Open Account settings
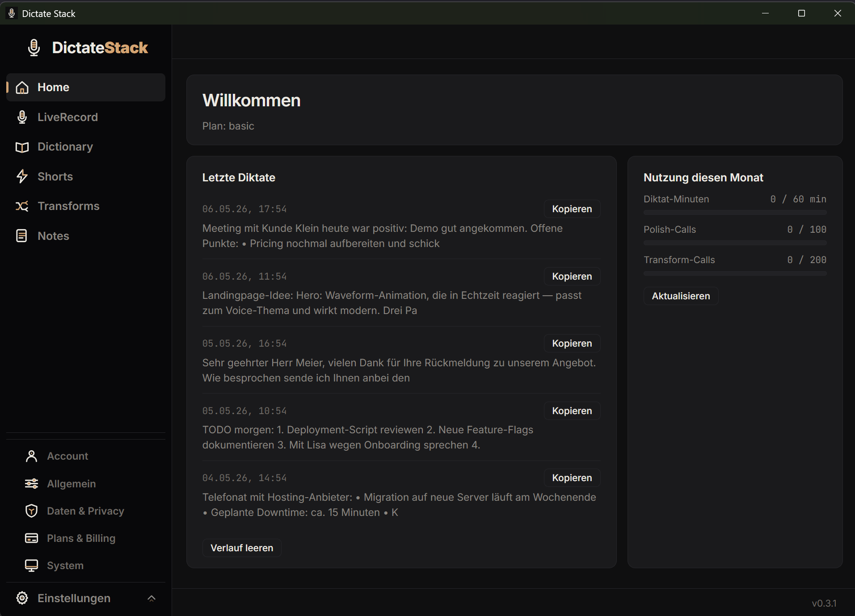Screen dimensions: 855x616 pyautogui.click(x=86, y=456)
